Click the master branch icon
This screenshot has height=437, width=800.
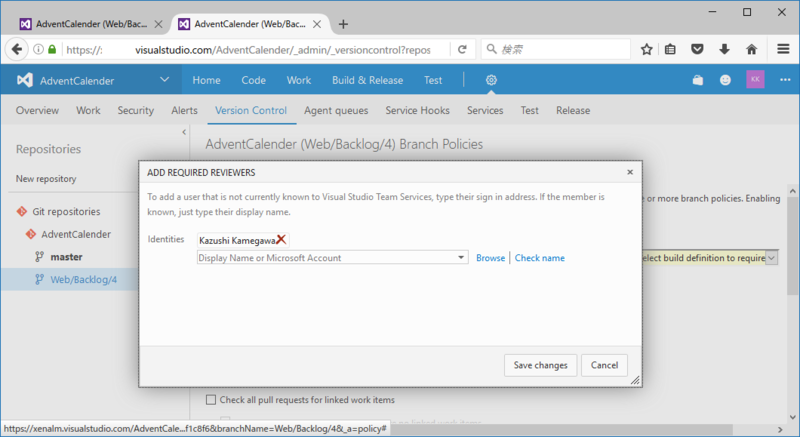39,256
